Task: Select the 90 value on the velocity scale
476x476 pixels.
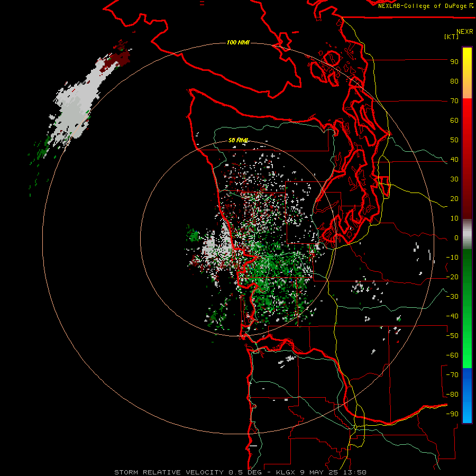Action: pyautogui.click(x=454, y=62)
